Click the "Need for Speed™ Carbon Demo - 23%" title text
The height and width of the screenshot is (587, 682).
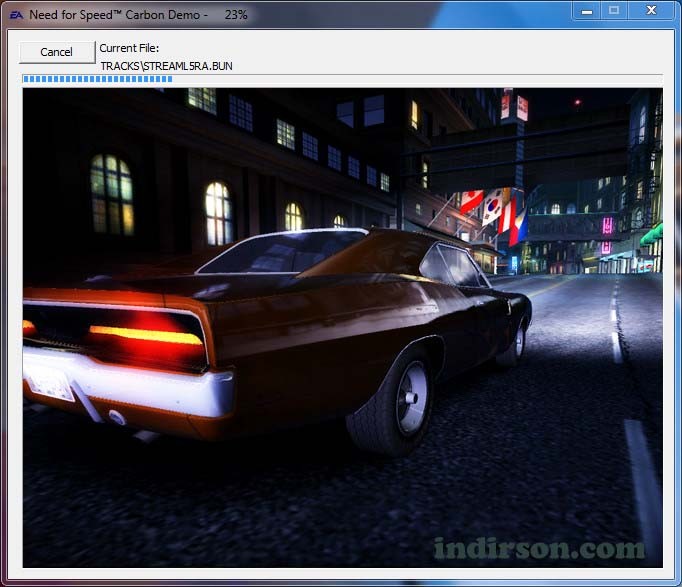click(138, 15)
